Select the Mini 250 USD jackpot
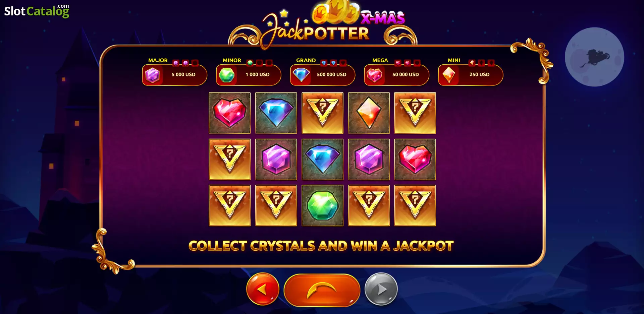 pos(471,75)
